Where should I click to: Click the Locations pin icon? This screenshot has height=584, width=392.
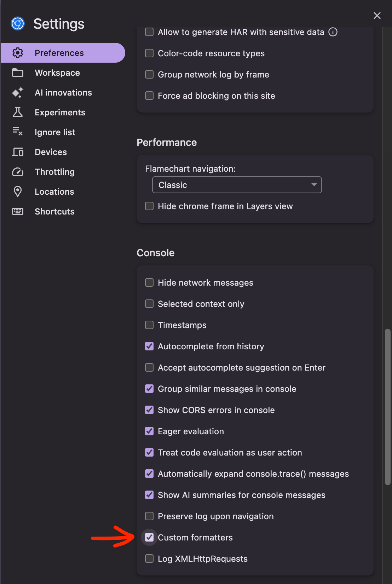(18, 191)
